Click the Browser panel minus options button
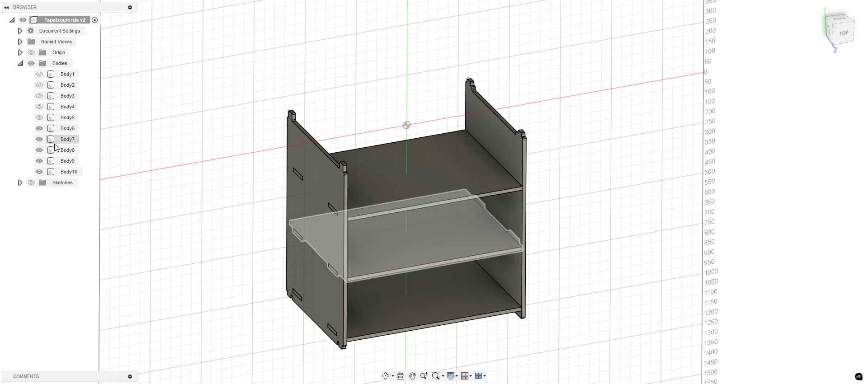The width and height of the screenshot is (868, 384). [130, 7]
